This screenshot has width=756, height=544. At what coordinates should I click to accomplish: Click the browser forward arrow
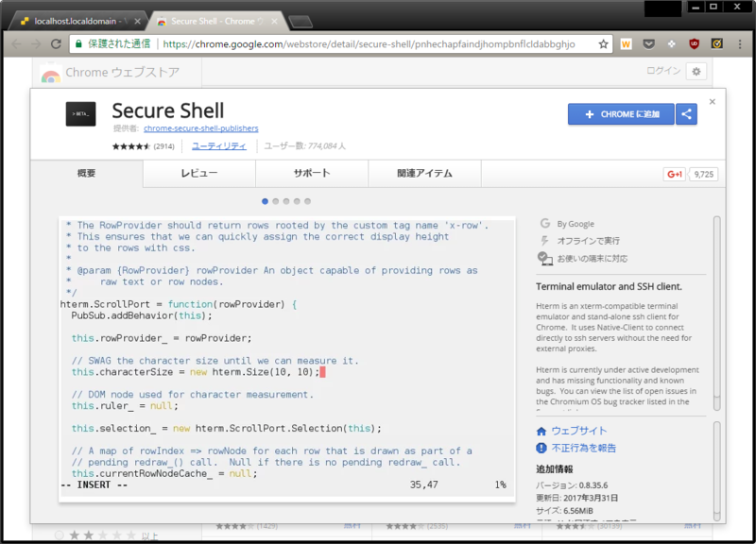[x=36, y=44]
